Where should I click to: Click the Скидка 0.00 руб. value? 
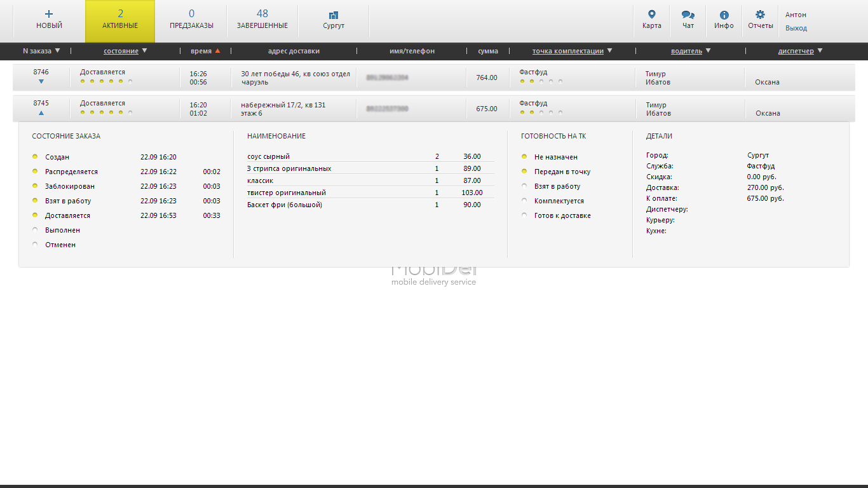[762, 177]
